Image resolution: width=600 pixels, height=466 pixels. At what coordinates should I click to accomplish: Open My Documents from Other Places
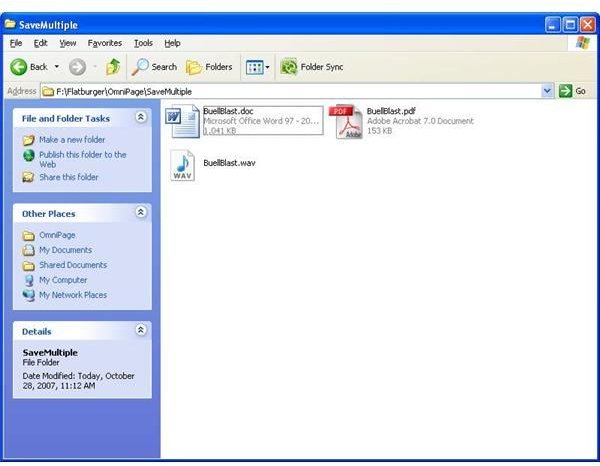pyautogui.click(x=65, y=250)
